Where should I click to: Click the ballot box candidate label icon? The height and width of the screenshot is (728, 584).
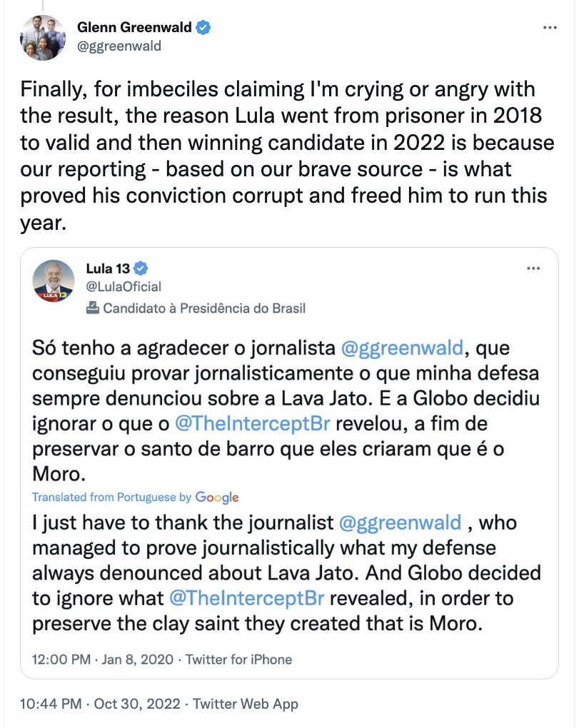click(93, 308)
